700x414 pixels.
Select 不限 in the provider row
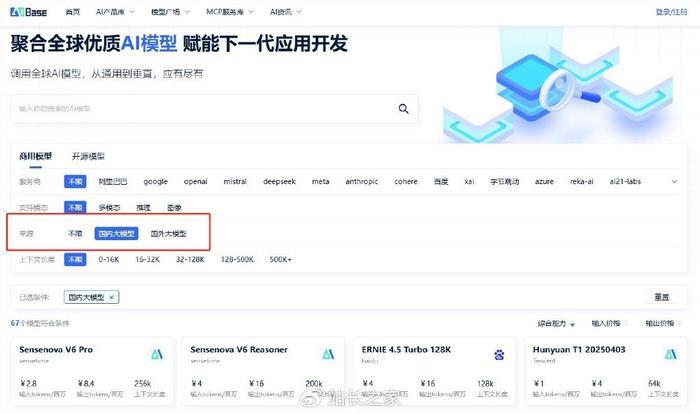point(75,181)
